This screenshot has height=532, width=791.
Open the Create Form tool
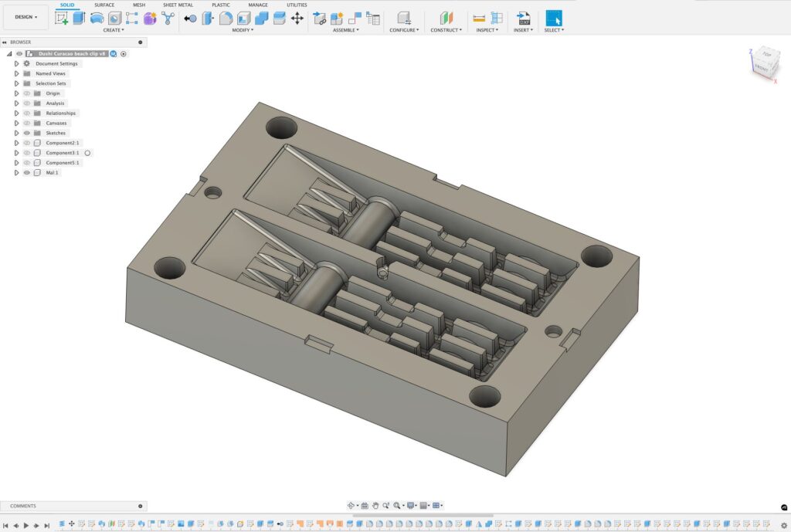pos(150,19)
